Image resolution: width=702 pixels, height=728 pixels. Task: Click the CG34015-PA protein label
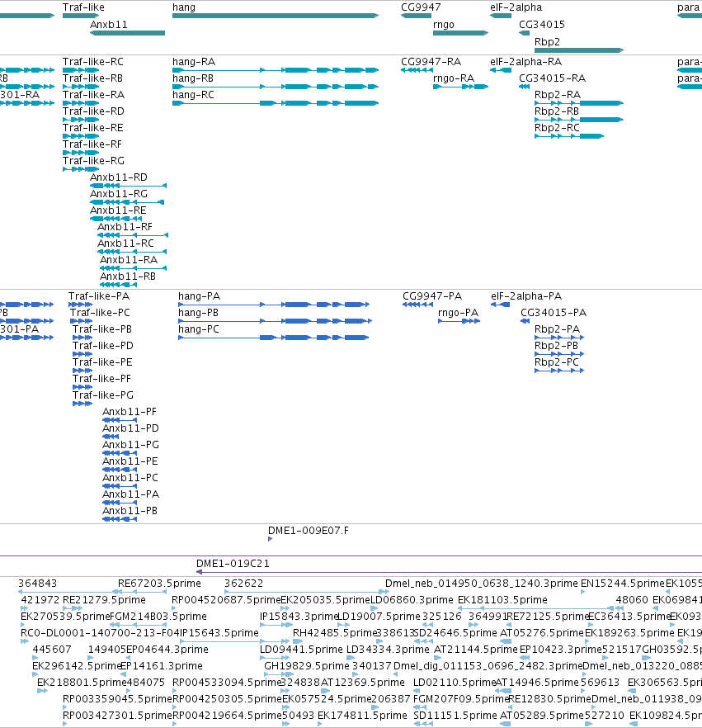[x=554, y=313]
